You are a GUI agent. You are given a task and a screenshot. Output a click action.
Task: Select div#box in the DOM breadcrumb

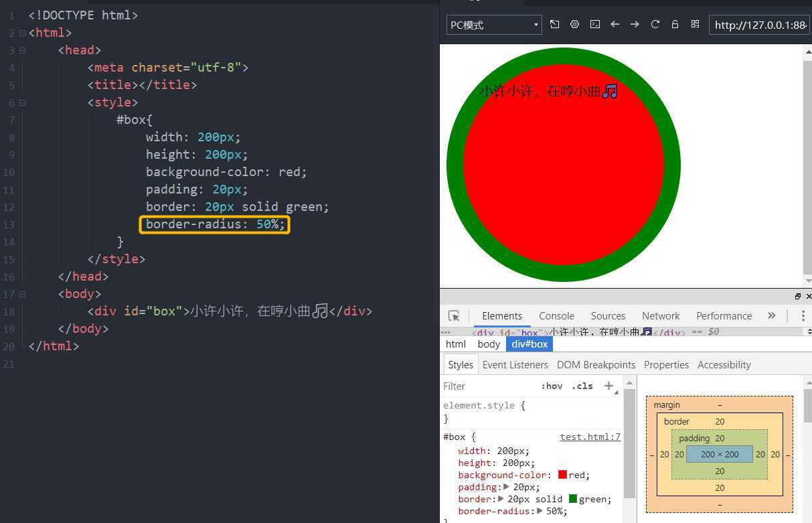tap(530, 344)
